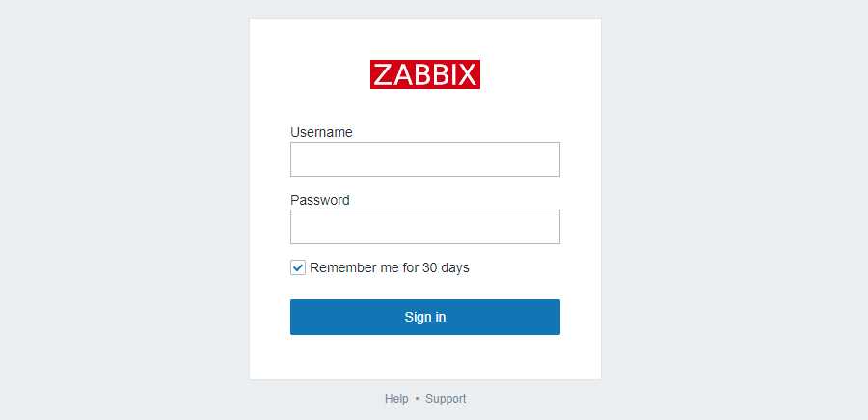Visit Zabbix Help documentation link

click(396, 399)
